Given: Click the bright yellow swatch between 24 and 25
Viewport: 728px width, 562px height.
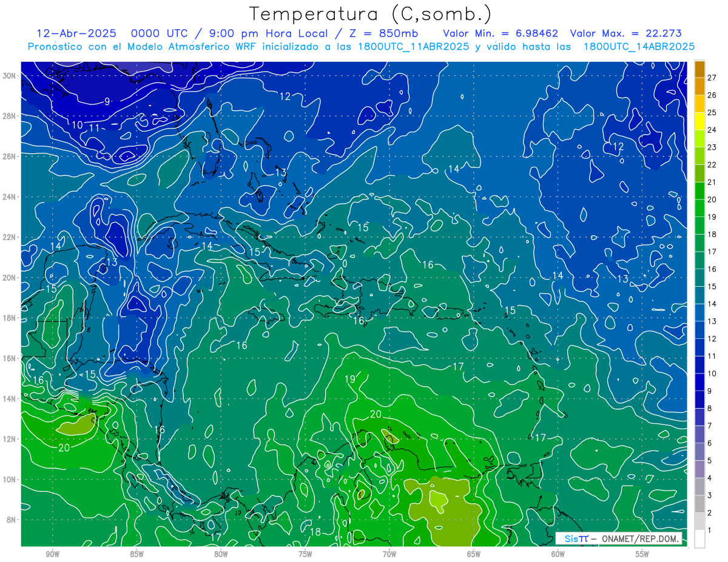Looking at the screenshot, I should tap(699, 121).
